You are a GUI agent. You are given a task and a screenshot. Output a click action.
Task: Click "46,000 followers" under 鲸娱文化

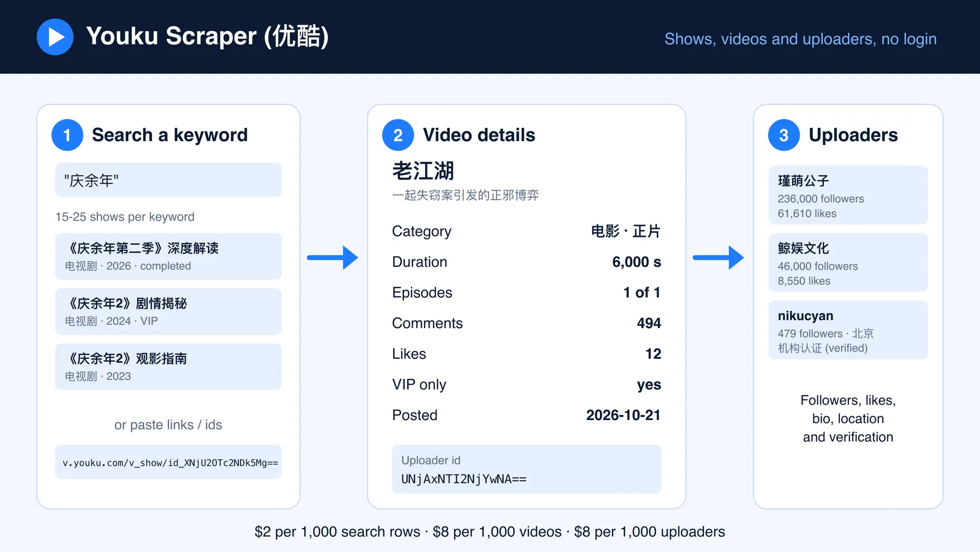[x=818, y=266]
